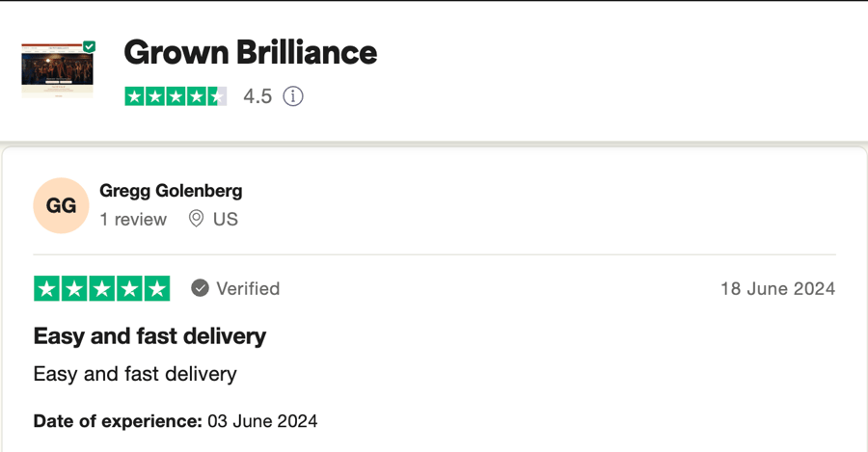The image size is (868, 452).
Task: Open the Grown Brilliance company title
Action: pos(250,53)
